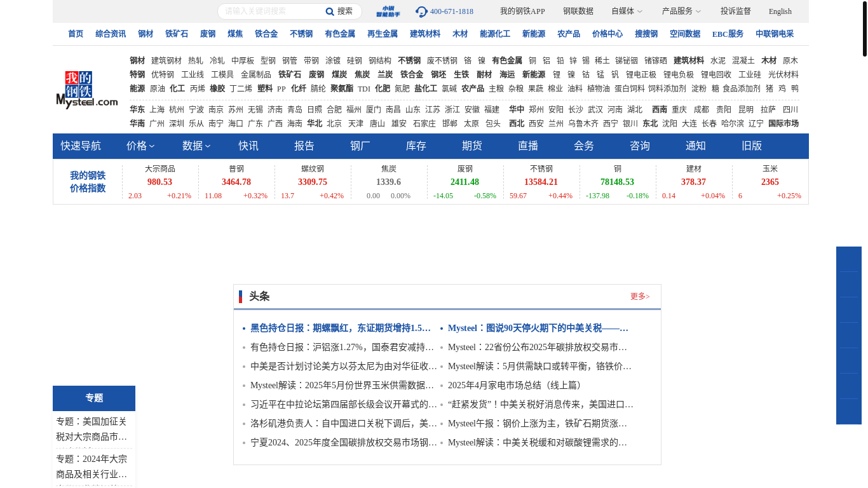Select 快讯 in blue bar
Image resolution: width=868 pixels, height=488 pixels.
coord(248,146)
